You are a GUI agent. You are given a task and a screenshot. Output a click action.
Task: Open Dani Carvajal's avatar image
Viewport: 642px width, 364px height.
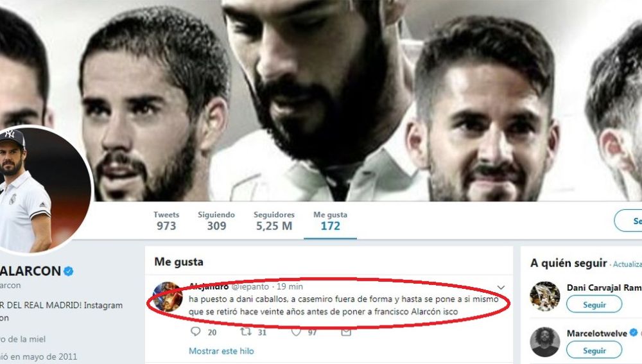pyautogui.click(x=544, y=297)
